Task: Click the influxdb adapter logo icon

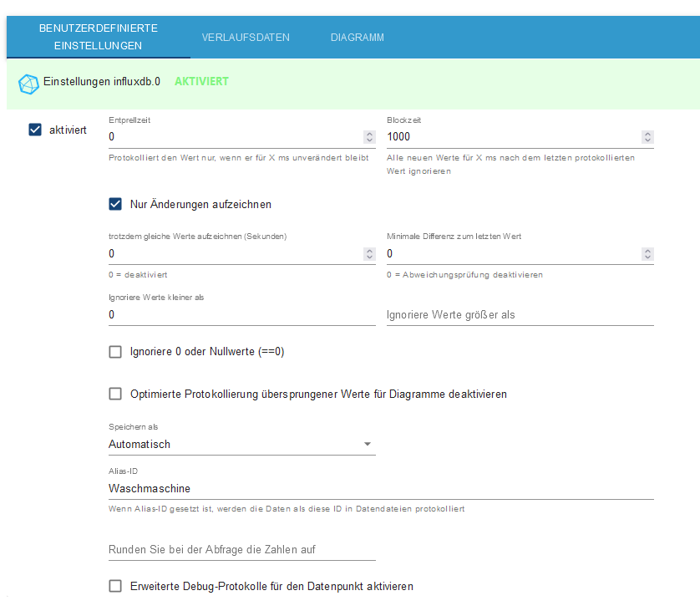Action: click(x=28, y=84)
